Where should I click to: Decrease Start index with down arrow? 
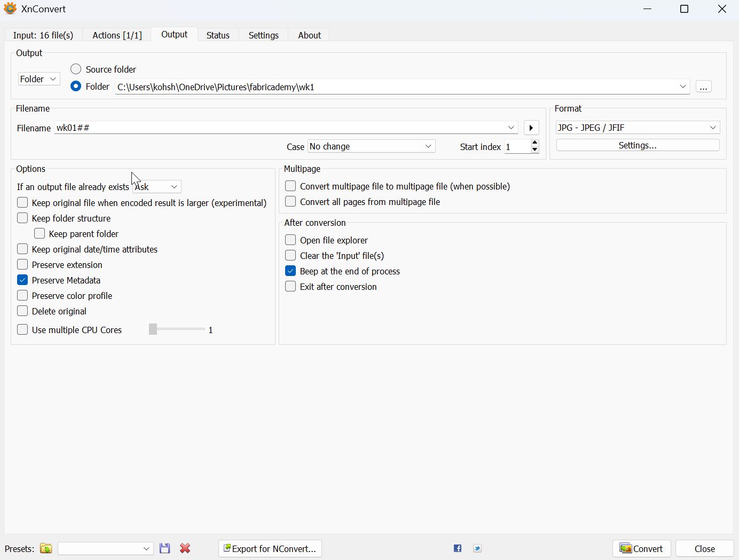(x=535, y=149)
